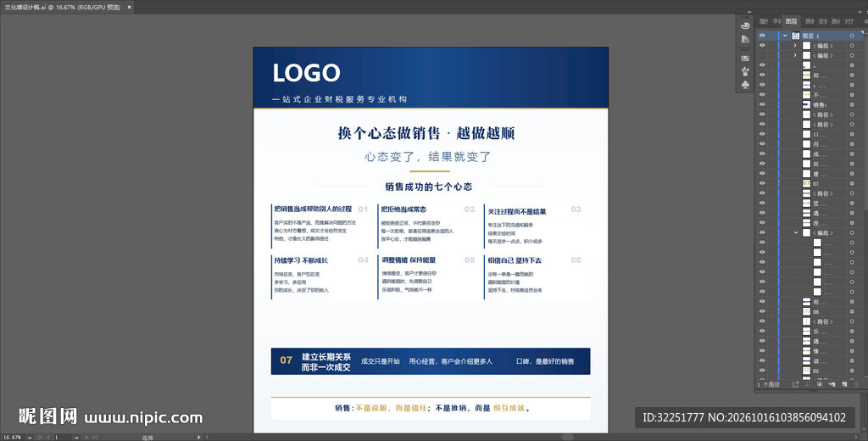
Task: Select the LOGO text on the artboard
Action: point(306,73)
